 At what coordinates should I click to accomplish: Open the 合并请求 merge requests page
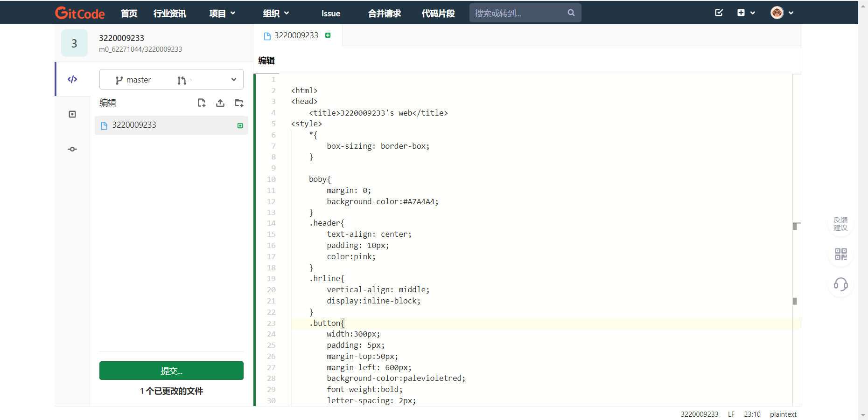(x=385, y=14)
